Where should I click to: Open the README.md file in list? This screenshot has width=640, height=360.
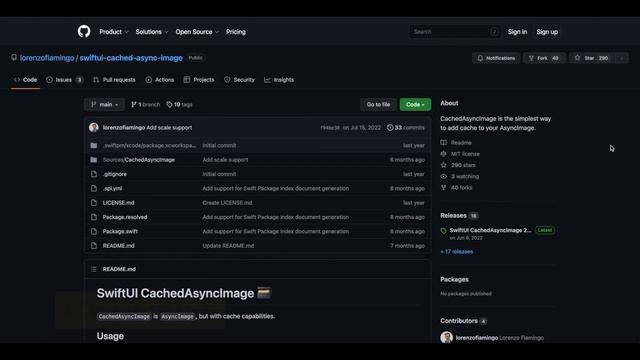coord(118,245)
